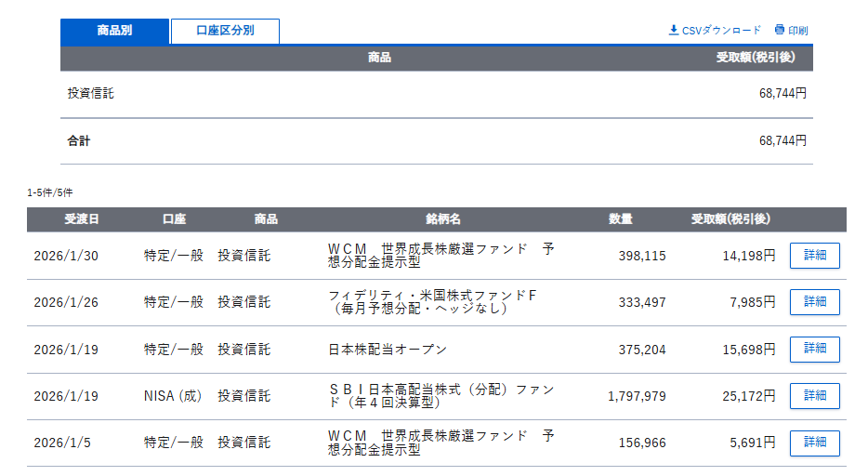
Task: Open 詳細 for the 2026/1/30 WCM fund
Action: coord(814,256)
